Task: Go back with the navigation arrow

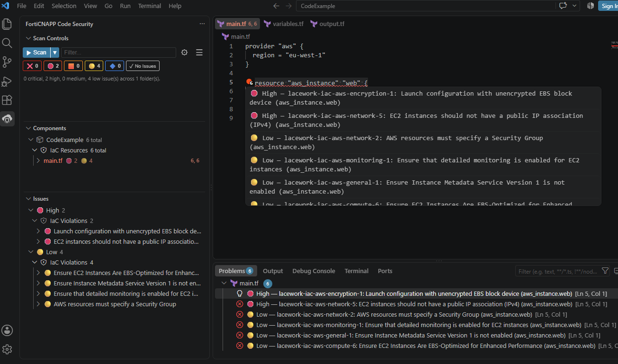Action: tap(277, 6)
